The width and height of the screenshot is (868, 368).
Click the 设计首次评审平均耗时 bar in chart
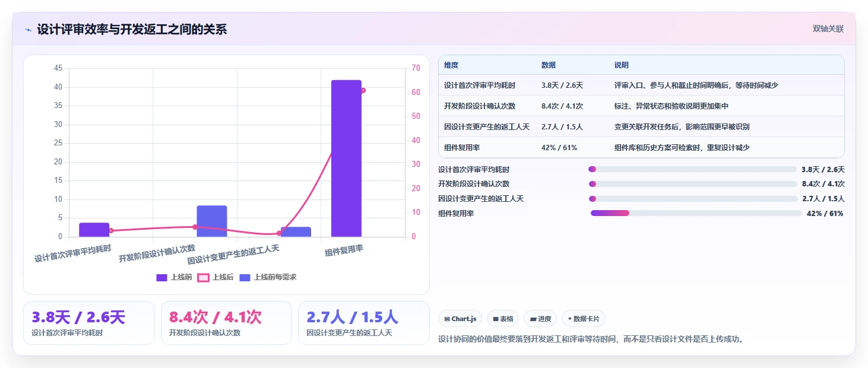click(94, 230)
